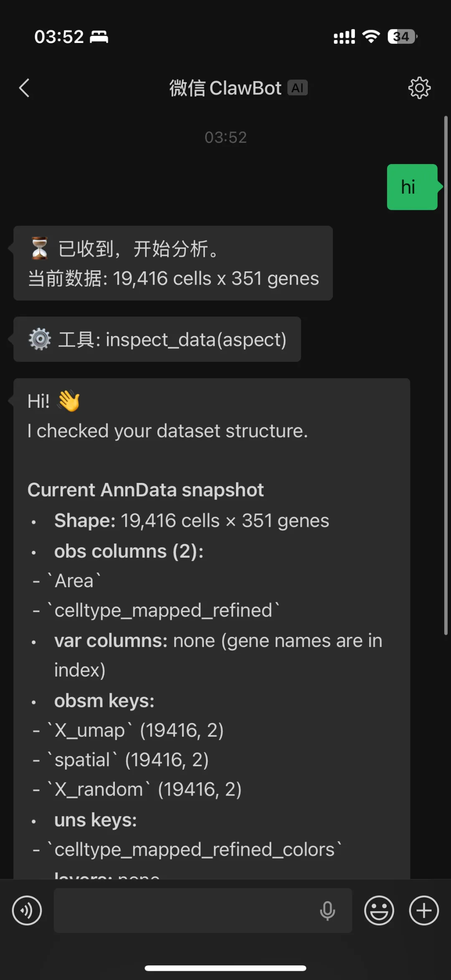Image resolution: width=451 pixels, height=980 pixels.
Task: Open the emoji sticker panel
Action: [379, 910]
